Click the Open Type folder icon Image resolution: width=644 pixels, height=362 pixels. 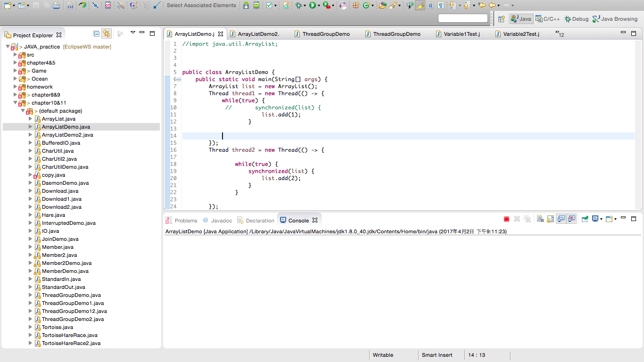382,5
